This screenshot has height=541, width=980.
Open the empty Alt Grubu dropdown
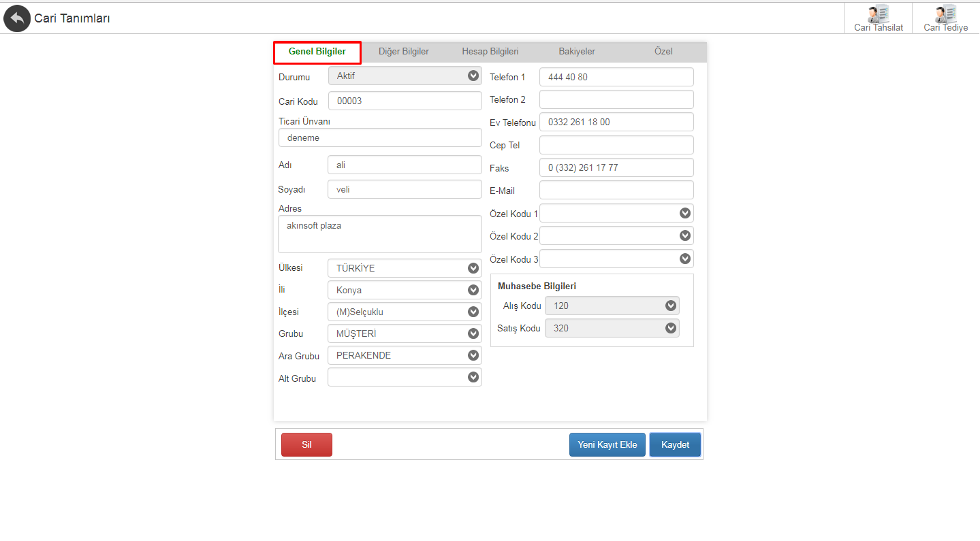(x=405, y=377)
